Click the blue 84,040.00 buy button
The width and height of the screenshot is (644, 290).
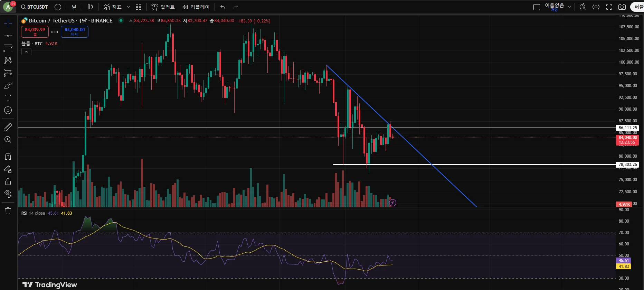coord(75,32)
